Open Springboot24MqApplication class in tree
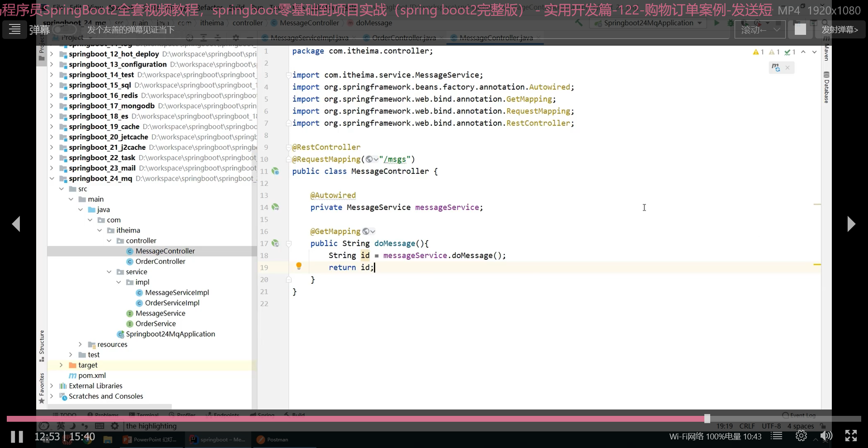This screenshot has width=868, height=448. click(x=170, y=334)
